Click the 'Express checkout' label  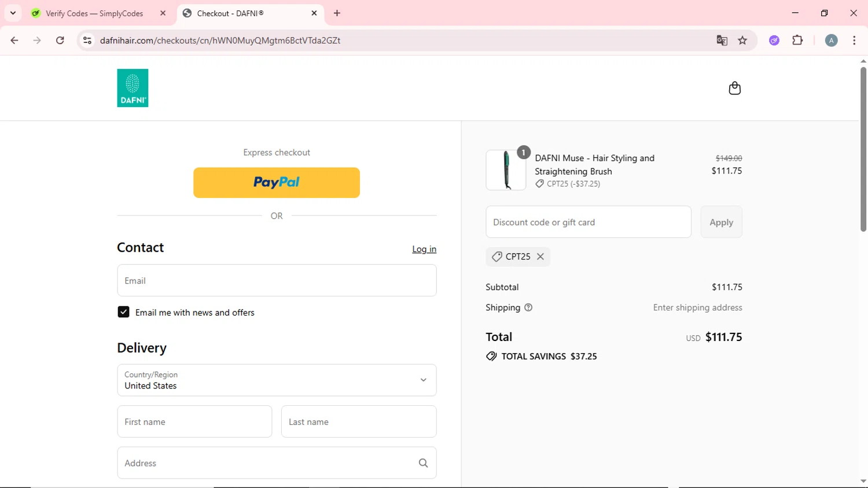[x=277, y=152]
